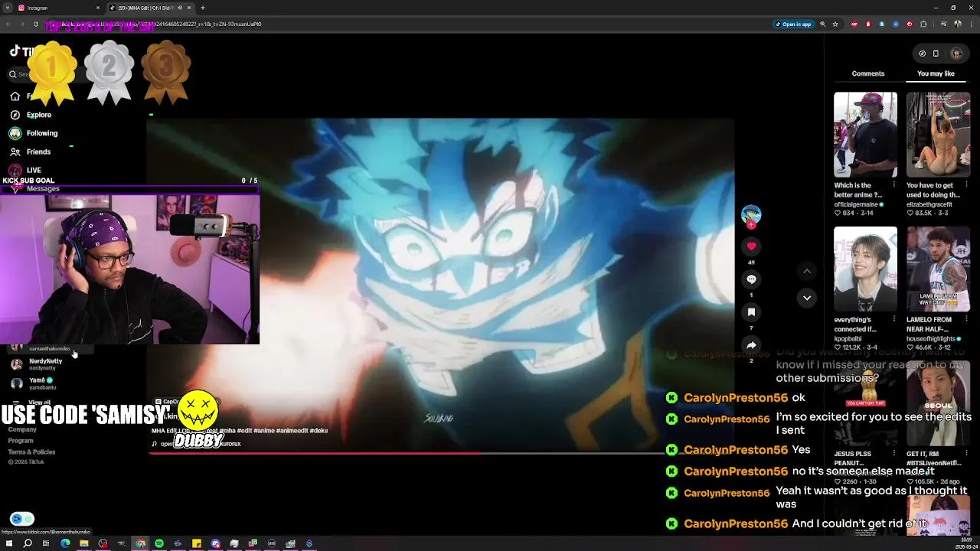Screen dimensions: 980x551
Task: Open the Chrome tab search dropdown
Action: 8,8
